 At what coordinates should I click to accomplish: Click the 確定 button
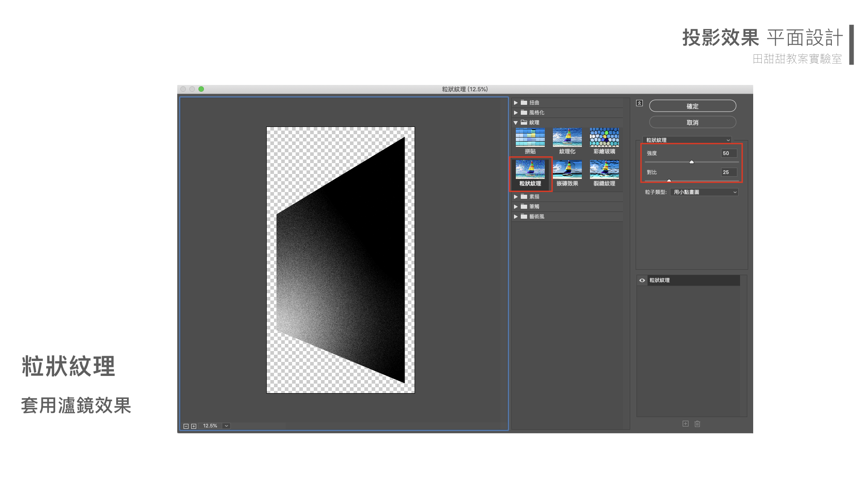(x=692, y=106)
